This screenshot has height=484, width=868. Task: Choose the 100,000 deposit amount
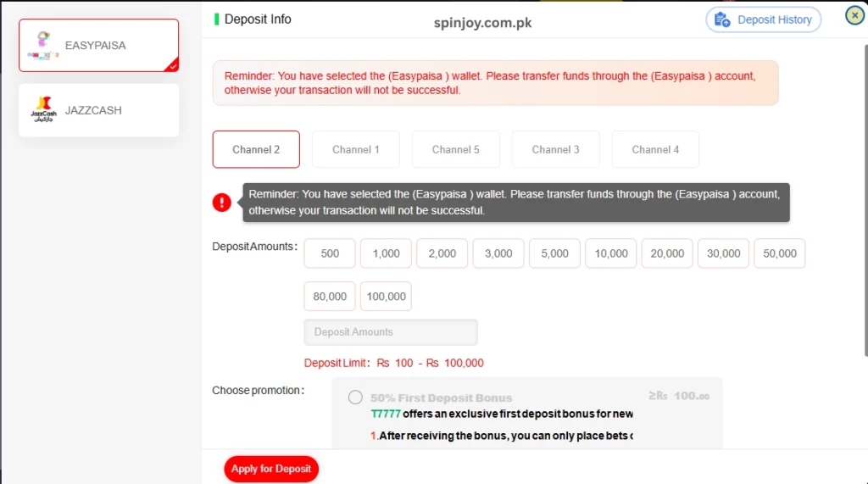pyautogui.click(x=386, y=297)
